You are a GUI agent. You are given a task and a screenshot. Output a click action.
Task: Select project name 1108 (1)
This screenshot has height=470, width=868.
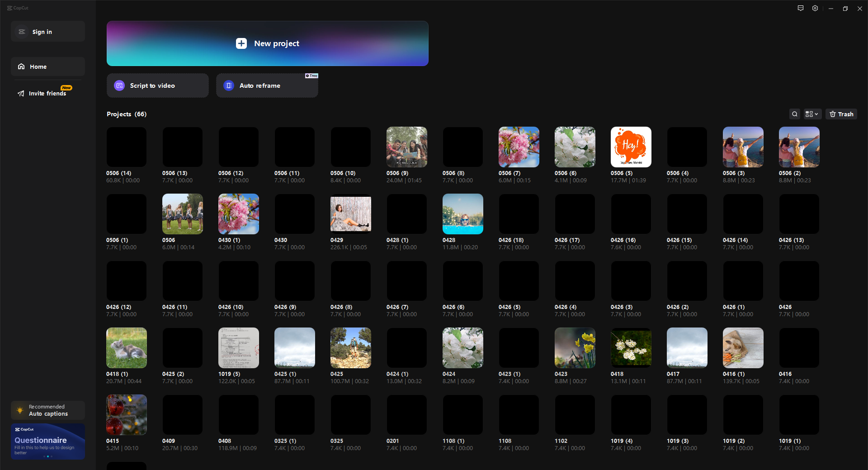tap(453, 441)
